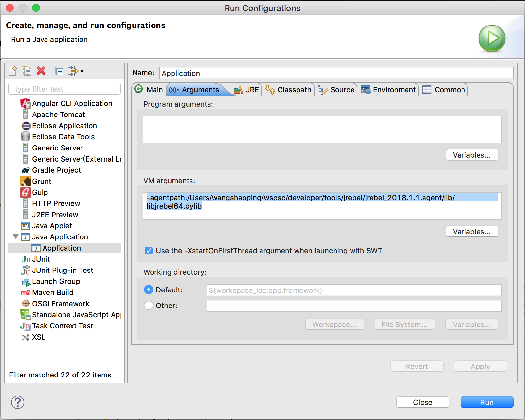Open the Environment tab

pyautogui.click(x=388, y=90)
